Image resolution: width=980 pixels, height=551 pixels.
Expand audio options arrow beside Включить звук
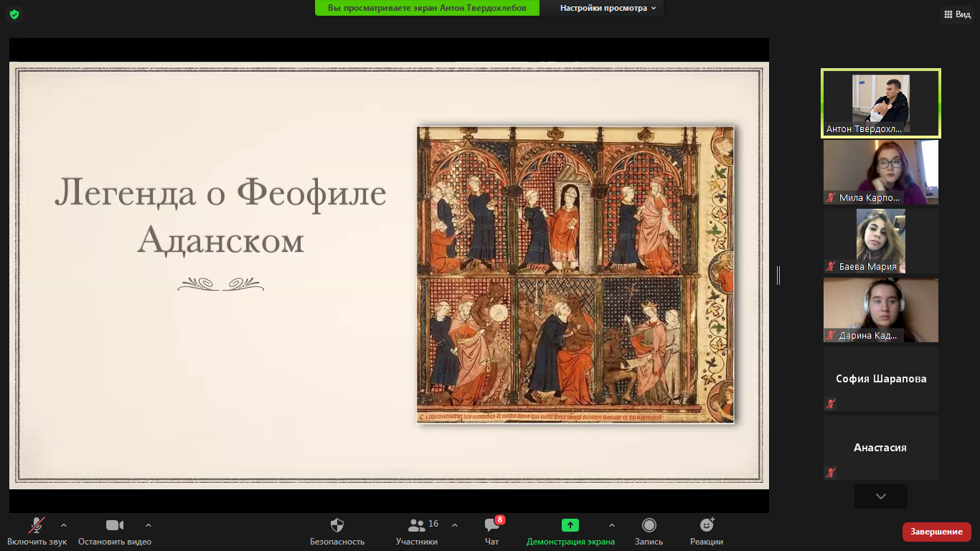pos(64,525)
